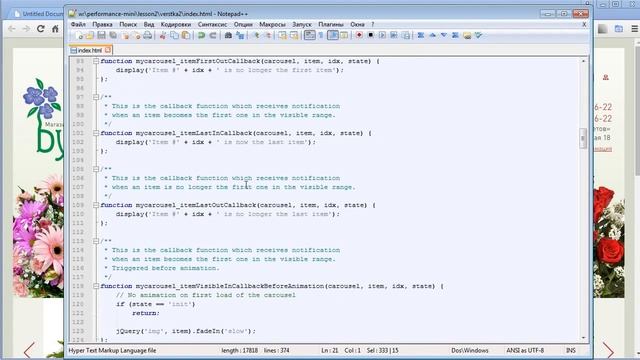Click browser Home button behind Notepad++
This screenshot has height=360, width=640.
(55, 29)
